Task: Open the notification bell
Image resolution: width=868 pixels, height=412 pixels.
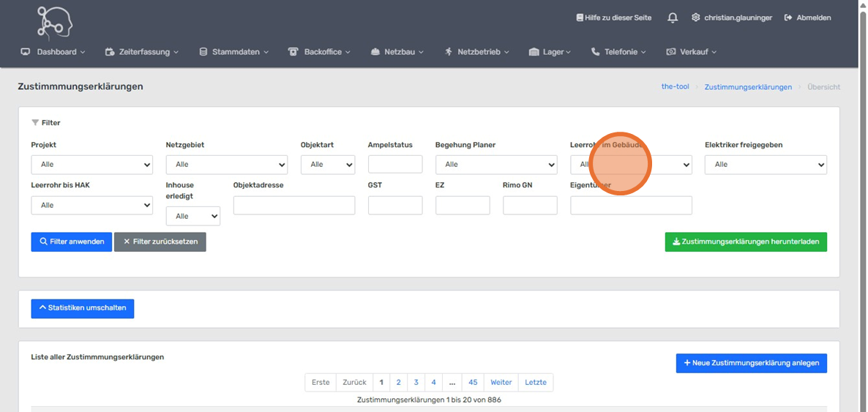Action: point(672,18)
